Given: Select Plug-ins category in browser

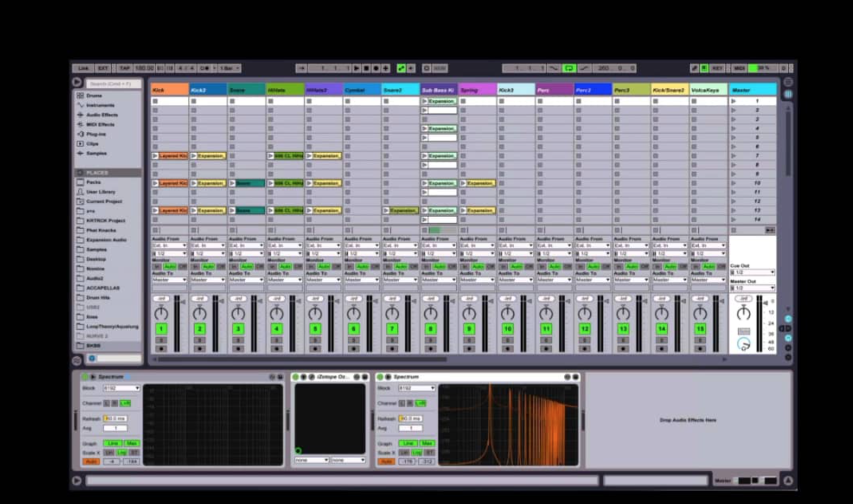Looking at the screenshot, I should coord(96,134).
